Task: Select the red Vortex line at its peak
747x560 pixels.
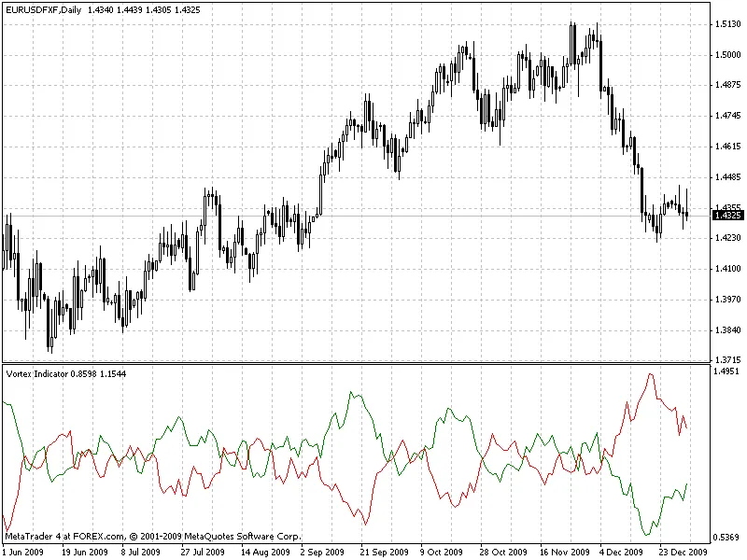Action: tap(650, 374)
